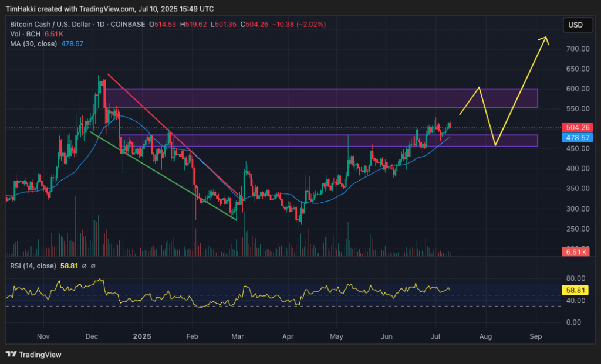The width and height of the screenshot is (601, 364).
Task: Click the red 6.51K volume tag
Action: pyautogui.click(x=576, y=252)
